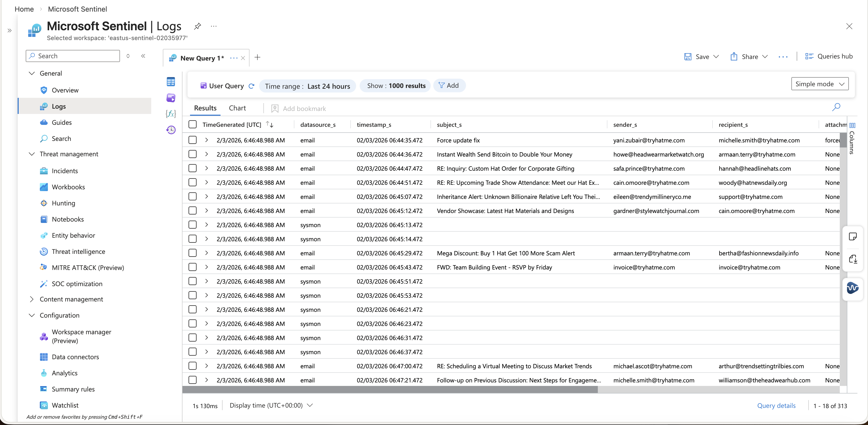Select the Logs item in the sidebar
Screen dimensions: 868x425
click(59, 106)
